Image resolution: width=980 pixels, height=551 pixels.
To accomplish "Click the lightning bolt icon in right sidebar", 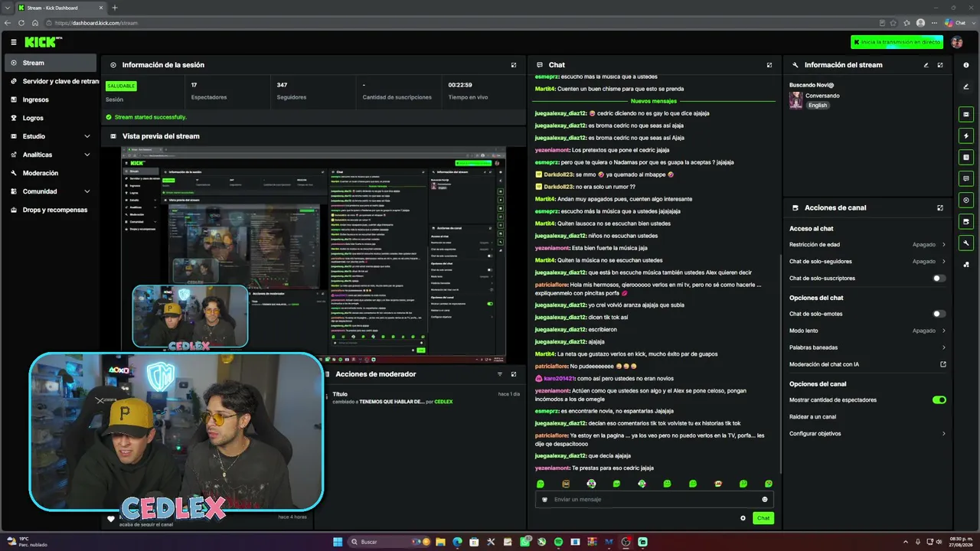I will point(966,135).
